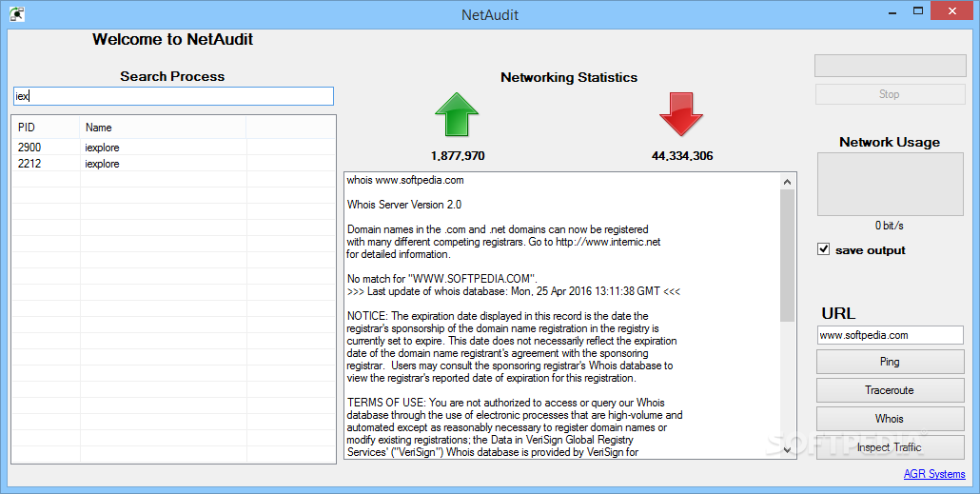This screenshot has height=494, width=980.
Task: Click the whois output scroll up arrow
Action: 788,182
